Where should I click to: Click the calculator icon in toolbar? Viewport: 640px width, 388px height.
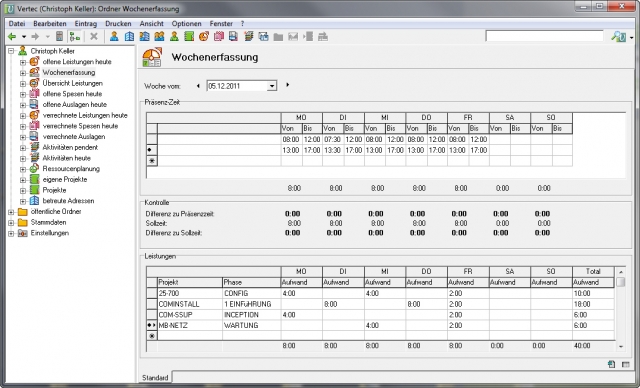point(60,37)
